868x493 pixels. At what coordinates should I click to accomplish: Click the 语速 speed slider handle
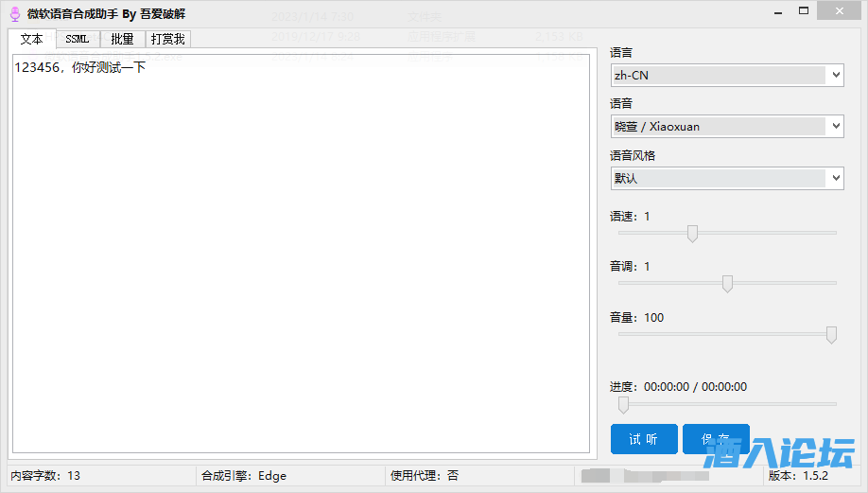point(692,233)
